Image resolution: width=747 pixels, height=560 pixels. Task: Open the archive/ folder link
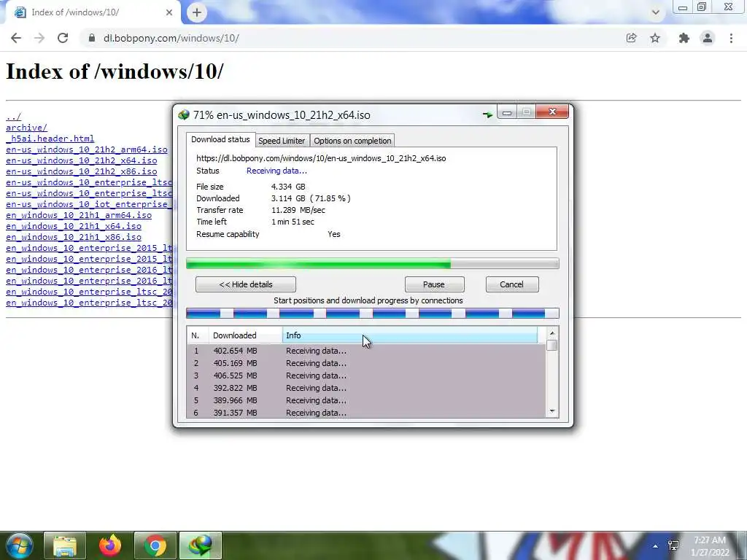[27, 128]
